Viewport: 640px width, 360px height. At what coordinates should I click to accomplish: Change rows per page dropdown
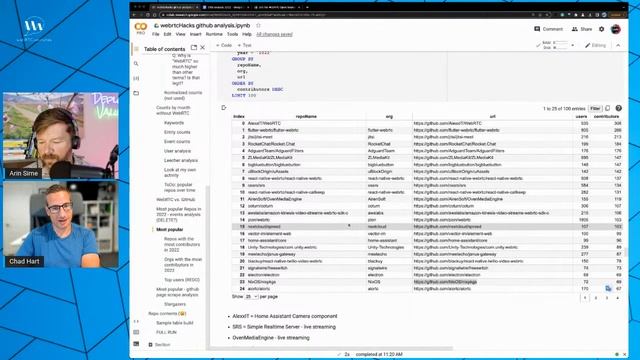tap(251, 296)
